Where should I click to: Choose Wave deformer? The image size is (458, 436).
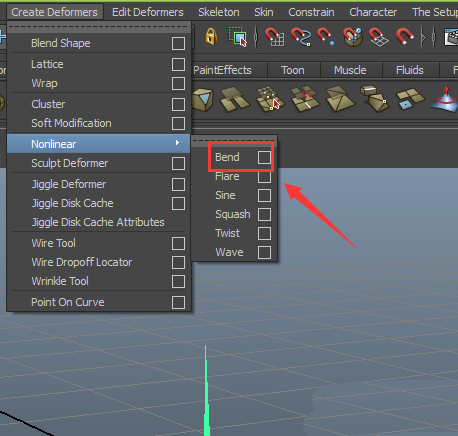click(229, 252)
